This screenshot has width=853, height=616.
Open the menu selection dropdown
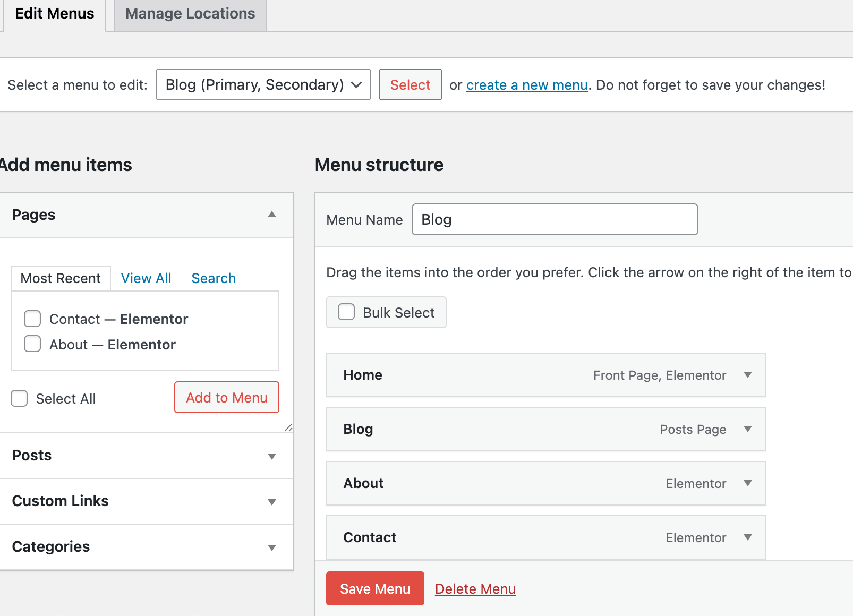tap(263, 84)
